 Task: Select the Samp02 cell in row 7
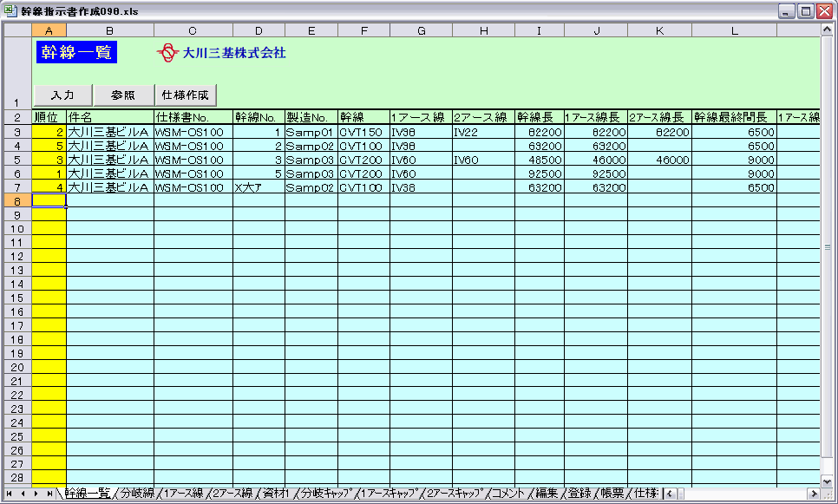[311, 187]
